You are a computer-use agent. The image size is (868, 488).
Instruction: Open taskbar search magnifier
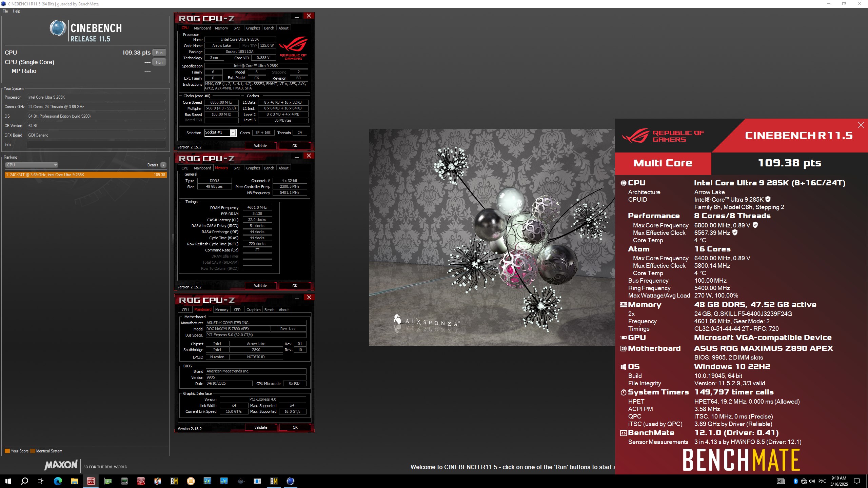(x=24, y=481)
